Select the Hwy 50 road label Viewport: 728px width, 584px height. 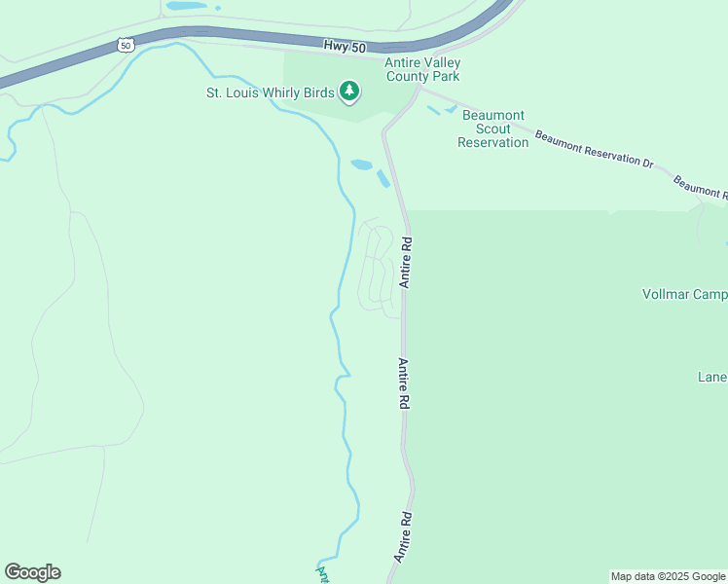pos(345,47)
